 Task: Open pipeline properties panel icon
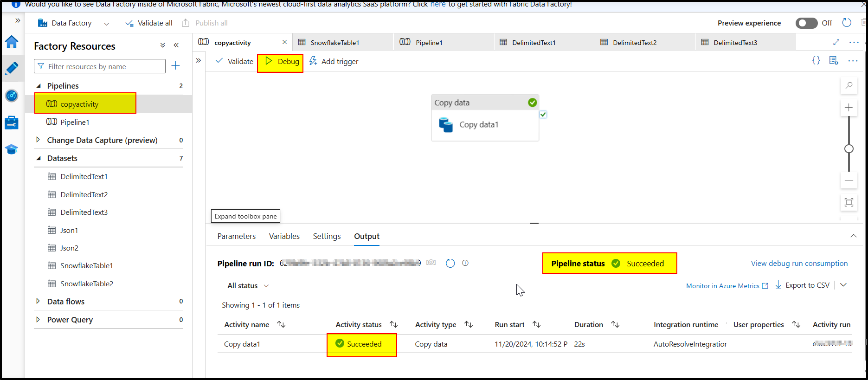pyautogui.click(x=834, y=61)
